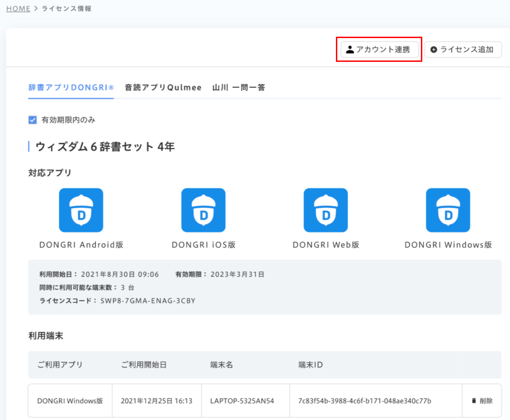
Task: Delete the LAPTOP-5325AN54 device with 削除
Action: 482,401
